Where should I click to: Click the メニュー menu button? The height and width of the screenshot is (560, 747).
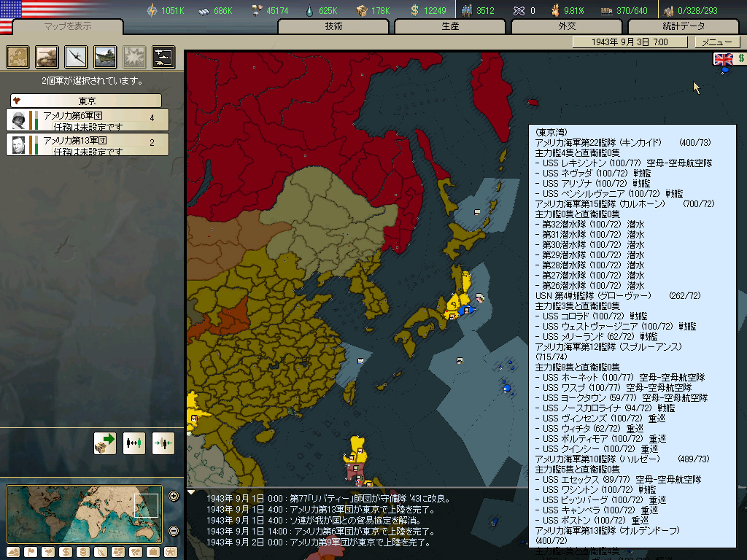(717, 42)
